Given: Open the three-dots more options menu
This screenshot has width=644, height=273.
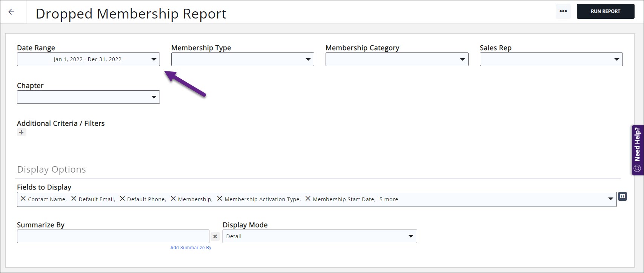Looking at the screenshot, I should [563, 11].
